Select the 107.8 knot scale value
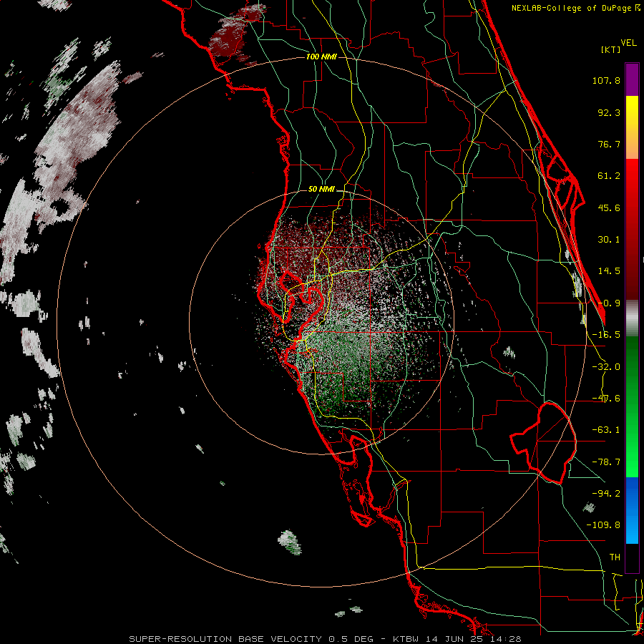The height and width of the screenshot is (644, 644). [x=606, y=80]
